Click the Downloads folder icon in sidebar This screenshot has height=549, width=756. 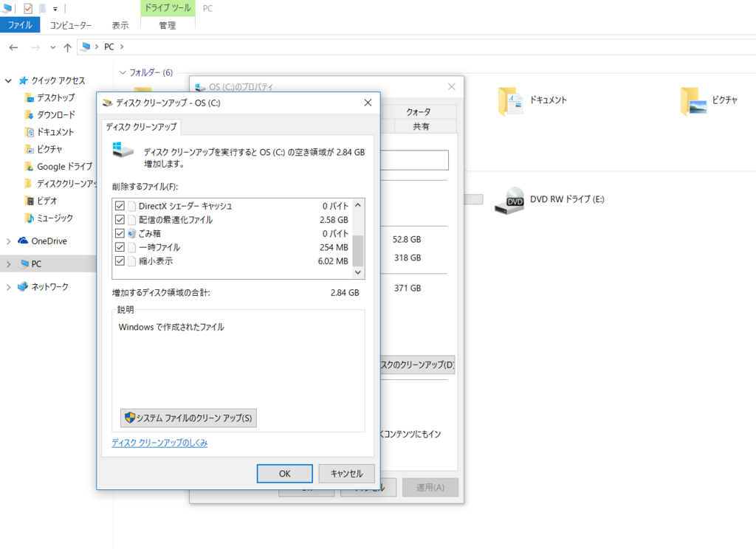tap(30, 114)
